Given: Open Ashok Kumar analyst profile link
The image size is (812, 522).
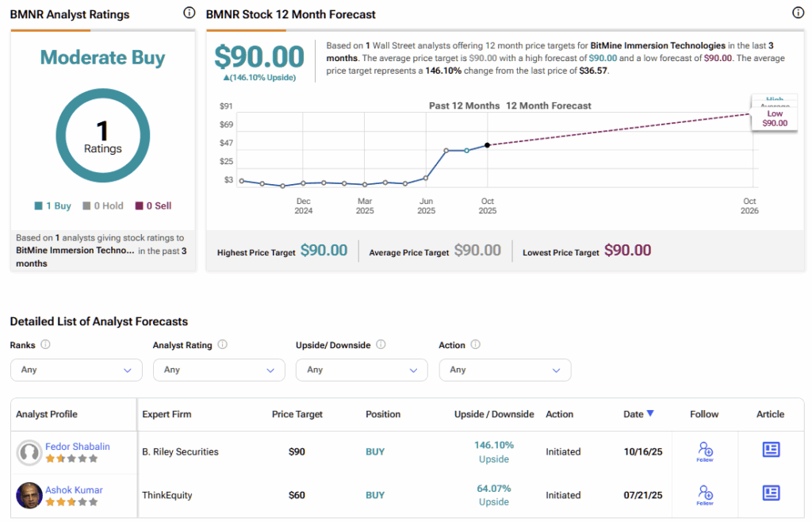Looking at the screenshot, I should pyautogui.click(x=74, y=490).
